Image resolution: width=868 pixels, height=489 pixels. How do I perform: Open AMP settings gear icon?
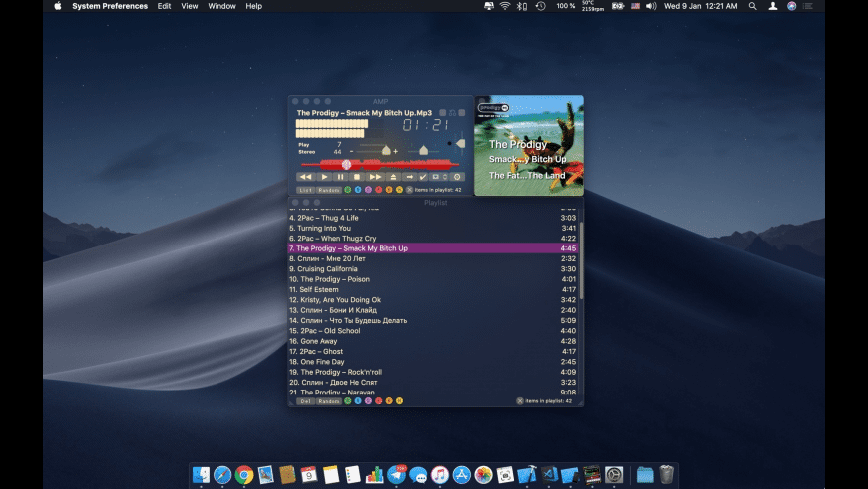458,177
